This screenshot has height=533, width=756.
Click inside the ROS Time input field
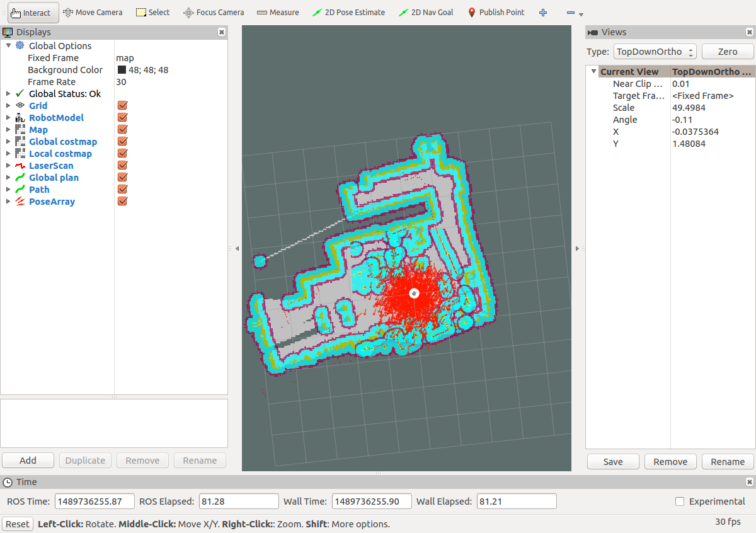[x=94, y=501]
